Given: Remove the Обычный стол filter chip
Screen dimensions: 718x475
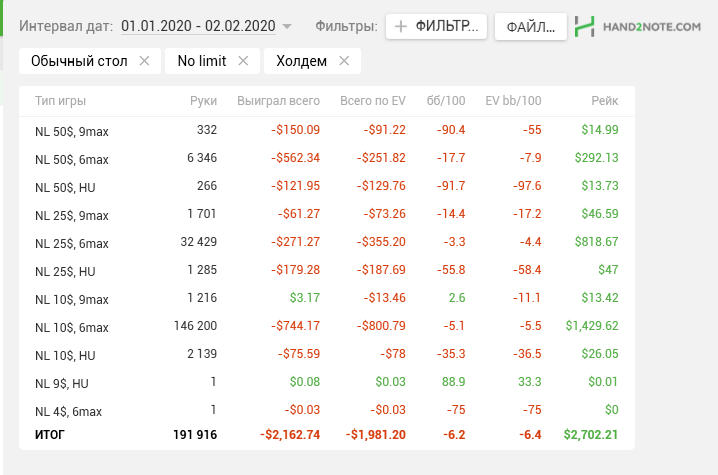Looking at the screenshot, I should click(144, 61).
